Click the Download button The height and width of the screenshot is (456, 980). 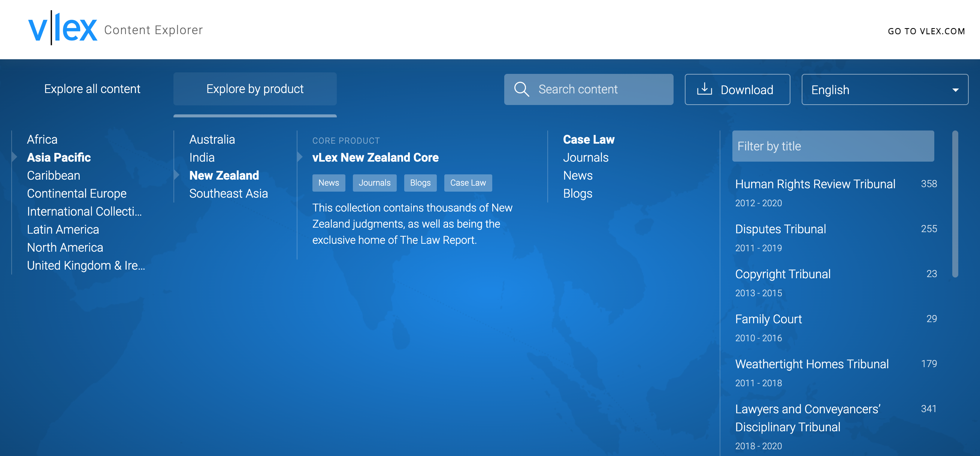[x=737, y=90]
